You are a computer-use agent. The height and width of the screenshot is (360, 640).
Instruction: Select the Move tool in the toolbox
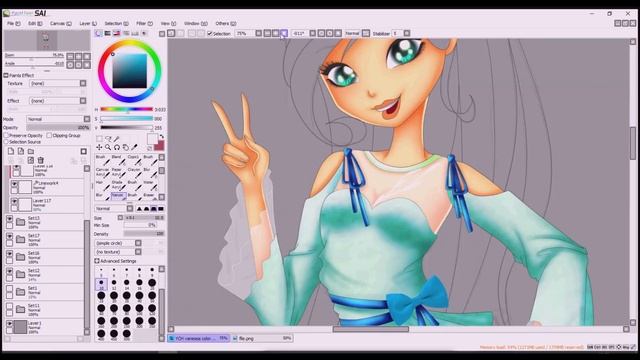pyautogui.click(x=99, y=147)
